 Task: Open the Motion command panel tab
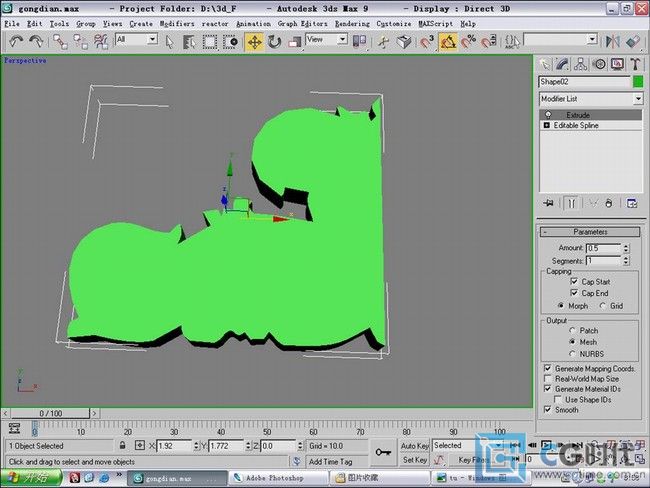pyautogui.click(x=599, y=64)
